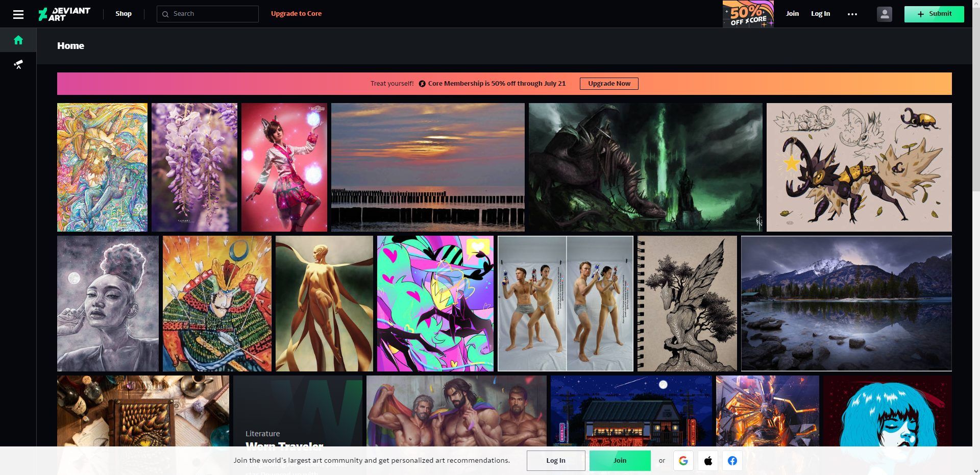
Task: Click the user avatar icon
Action: click(885, 14)
